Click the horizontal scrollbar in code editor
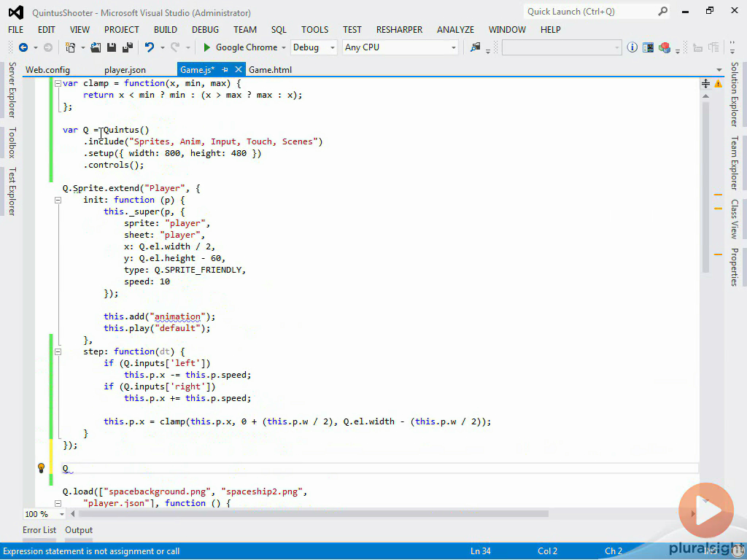Image resolution: width=747 pixels, height=560 pixels. click(314, 514)
